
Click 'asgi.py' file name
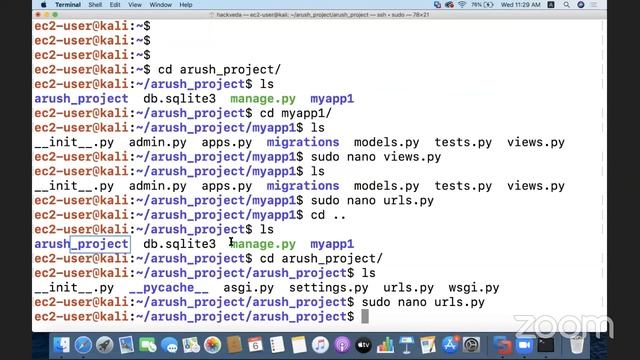[249, 288]
